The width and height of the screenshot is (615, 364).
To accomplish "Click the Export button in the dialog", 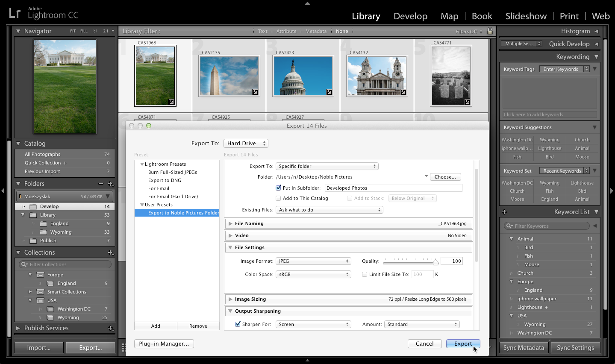I will (463, 343).
